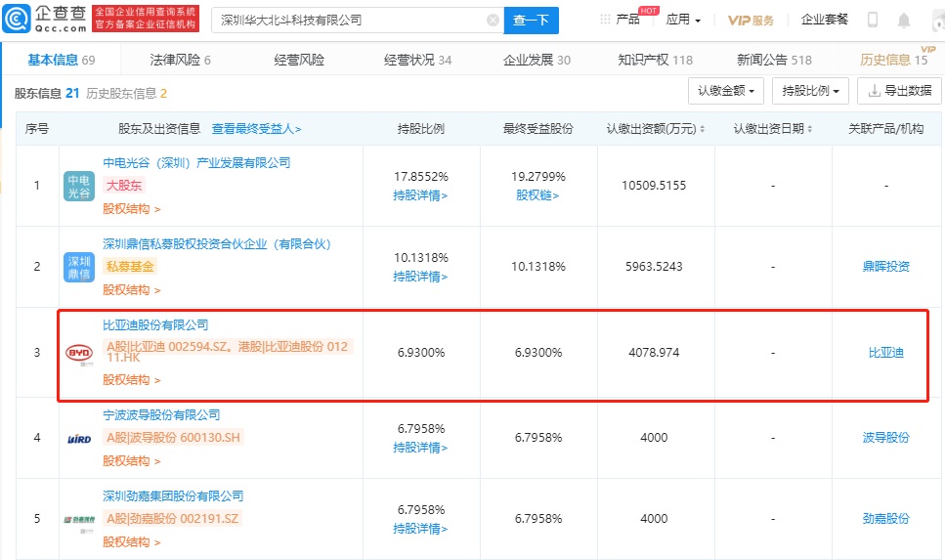Click the A股|劲嘉股份 002191.SZ tag
945x560 pixels.
coord(172,518)
